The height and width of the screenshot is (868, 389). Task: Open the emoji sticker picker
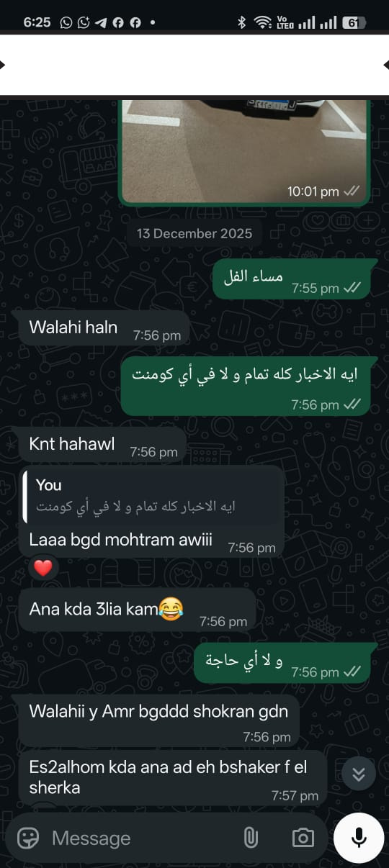click(x=27, y=838)
